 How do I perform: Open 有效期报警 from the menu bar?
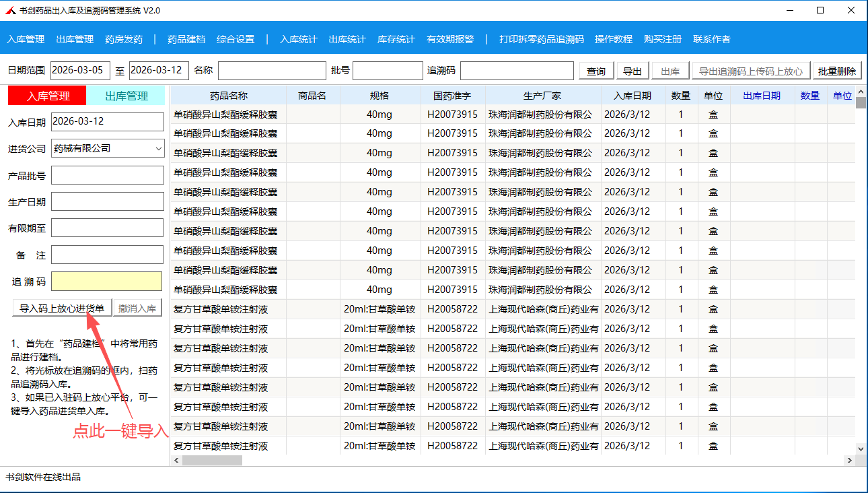point(450,39)
